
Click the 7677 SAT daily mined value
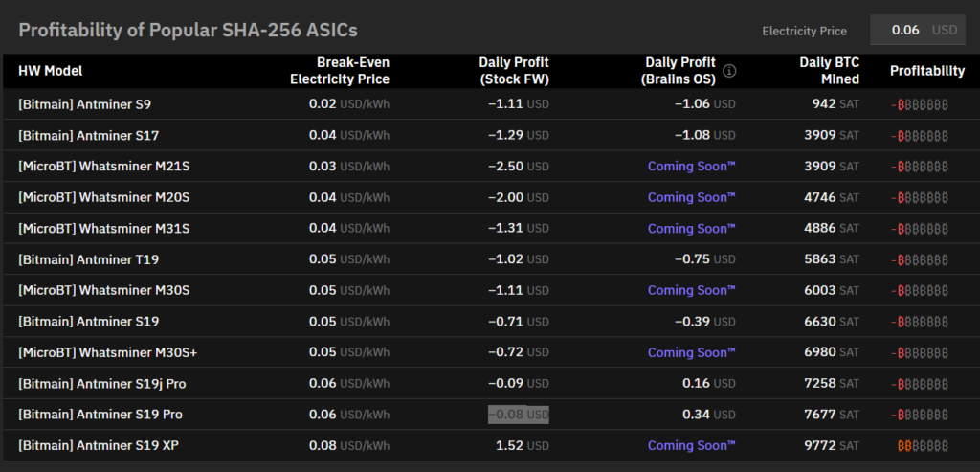[832, 415]
